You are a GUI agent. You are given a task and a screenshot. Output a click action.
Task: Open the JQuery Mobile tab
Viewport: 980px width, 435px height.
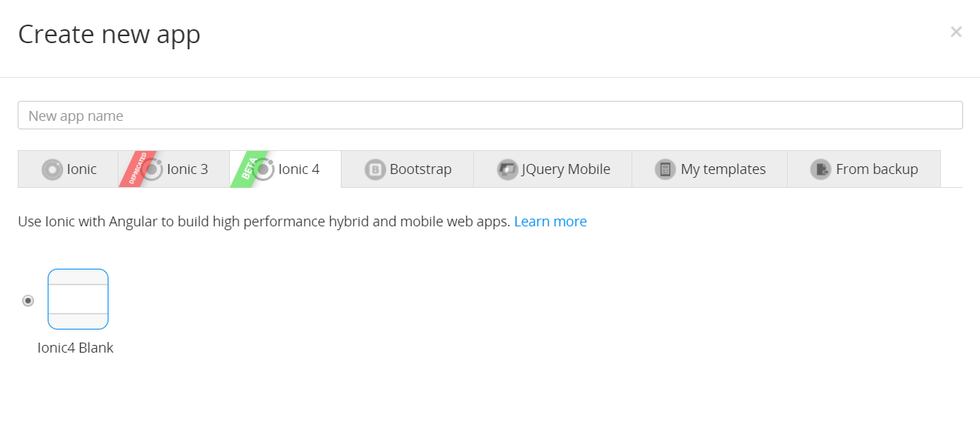tap(553, 169)
